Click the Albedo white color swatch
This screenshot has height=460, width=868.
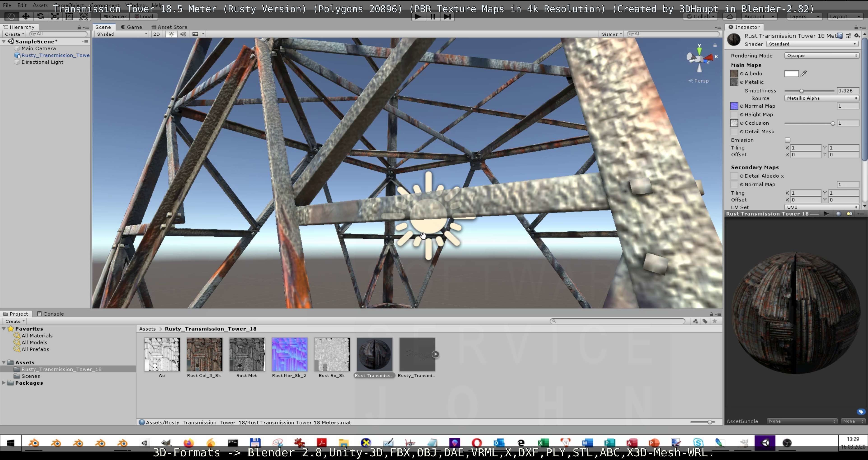pyautogui.click(x=791, y=73)
